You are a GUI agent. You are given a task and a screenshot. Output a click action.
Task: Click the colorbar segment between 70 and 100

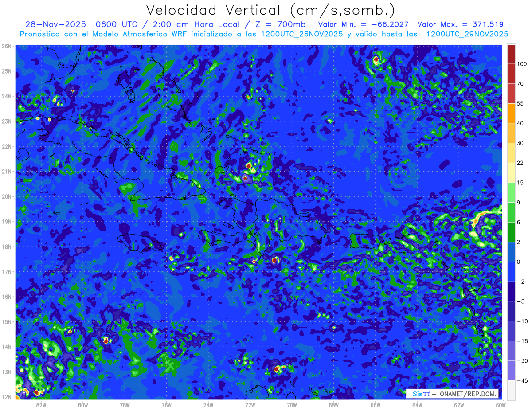click(511, 73)
